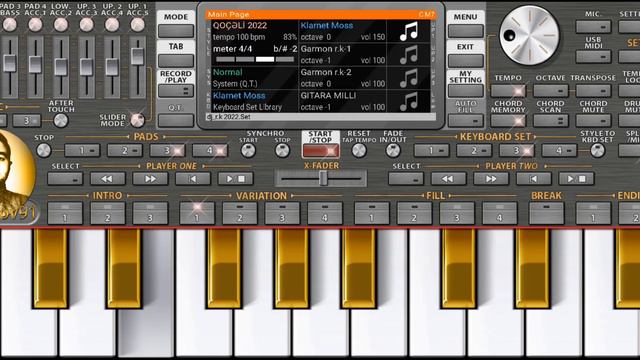640x360 pixels.
Task: Toggle the TRANSPOSE button
Action: coord(593,91)
